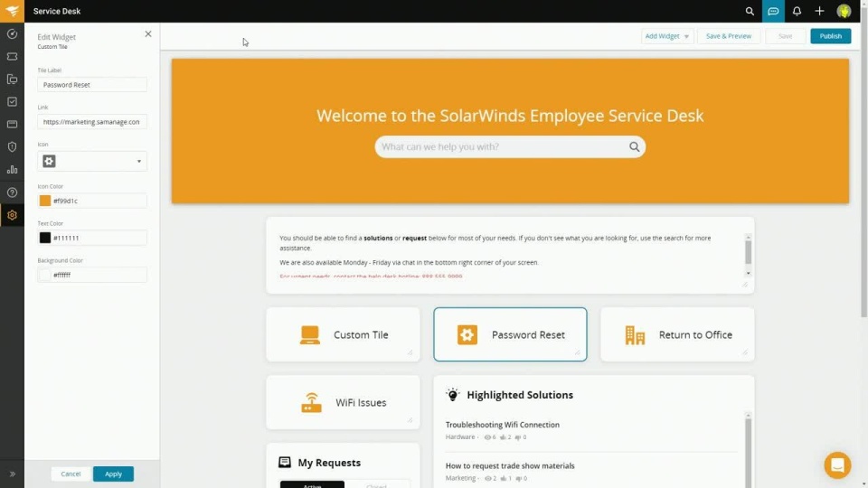
Task: Click the Tile Label input field
Action: click(92, 85)
